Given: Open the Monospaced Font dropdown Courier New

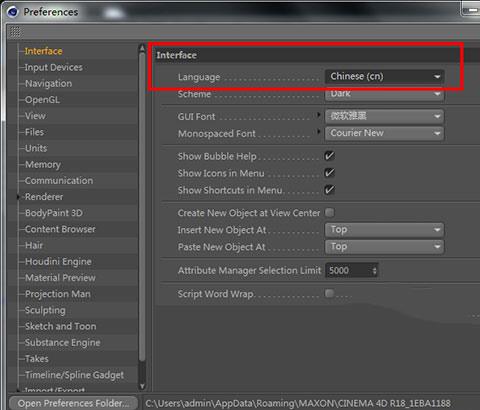Looking at the screenshot, I should pyautogui.click(x=384, y=133).
